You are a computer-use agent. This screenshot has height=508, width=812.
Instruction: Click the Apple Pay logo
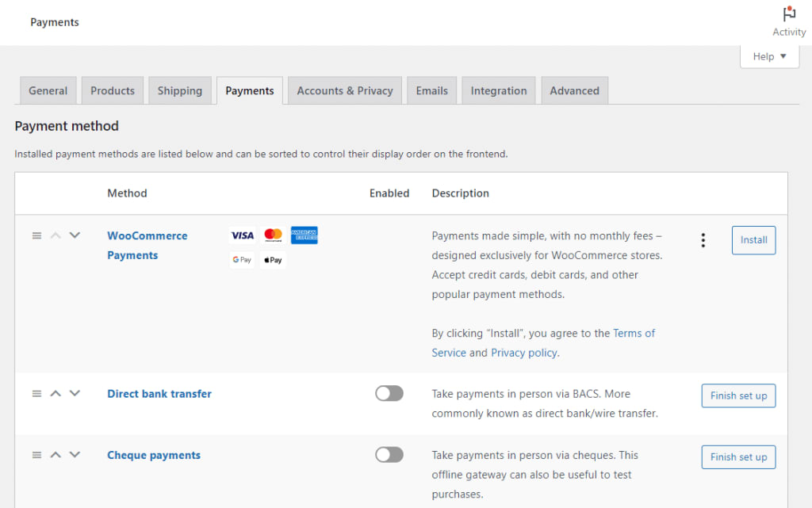[x=273, y=260]
